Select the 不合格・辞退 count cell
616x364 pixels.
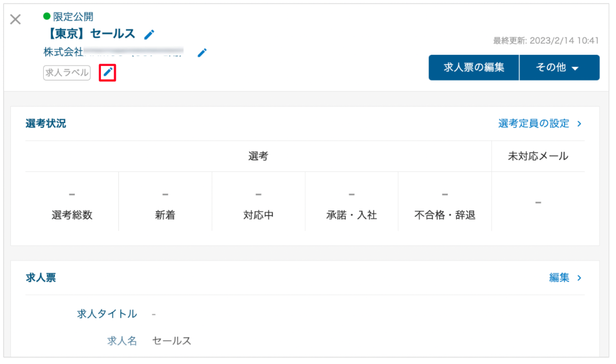[445, 202]
